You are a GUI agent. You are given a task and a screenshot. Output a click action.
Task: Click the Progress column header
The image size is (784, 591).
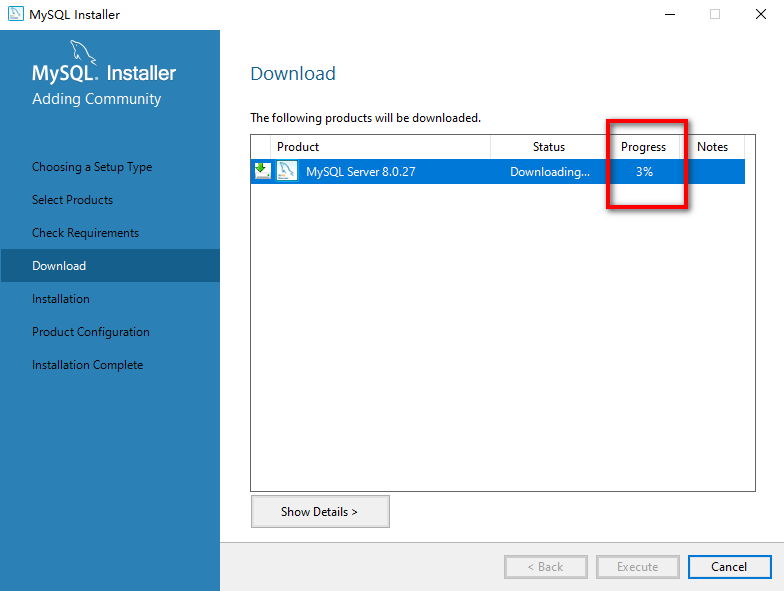pyautogui.click(x=644, y=147)
